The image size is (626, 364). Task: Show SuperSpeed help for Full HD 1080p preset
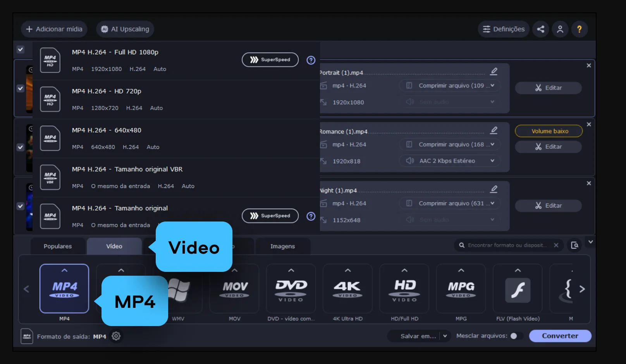point(311,60)
